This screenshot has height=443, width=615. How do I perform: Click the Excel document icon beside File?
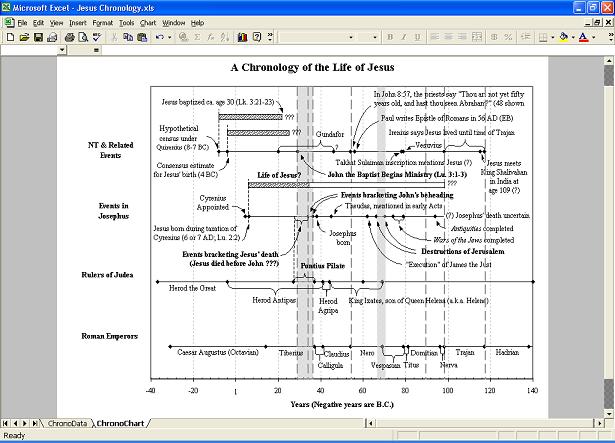tap(9, 23)
